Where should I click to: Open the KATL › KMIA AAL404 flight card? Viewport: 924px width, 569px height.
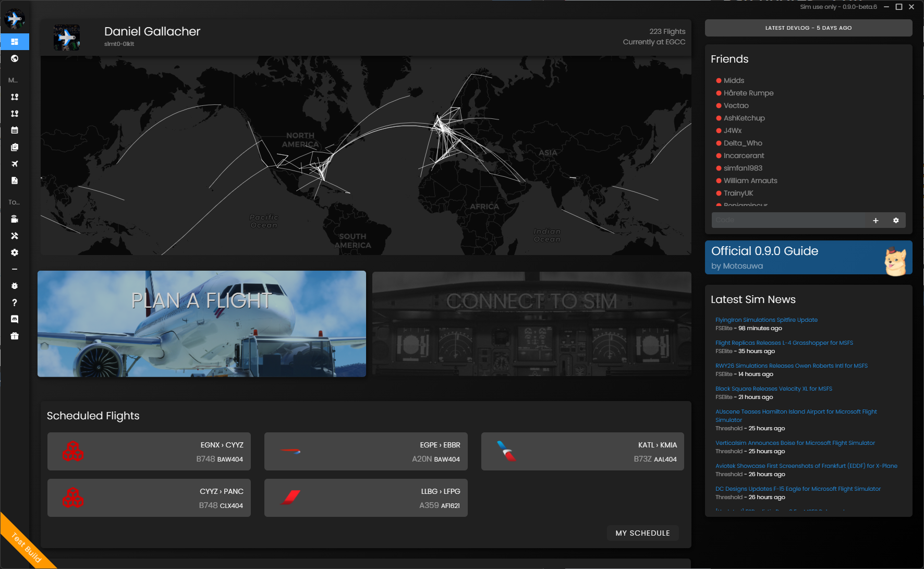[582, 451]
